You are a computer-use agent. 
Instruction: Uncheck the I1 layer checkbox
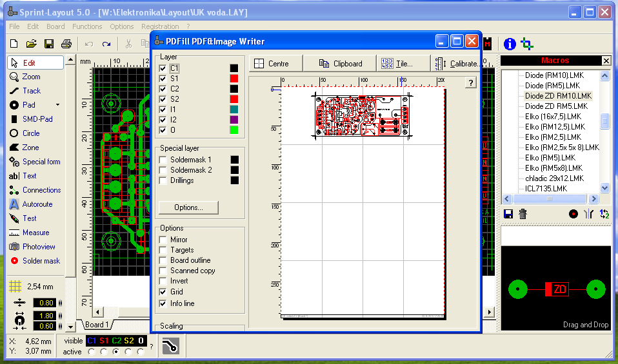click(x=163, y=110)
